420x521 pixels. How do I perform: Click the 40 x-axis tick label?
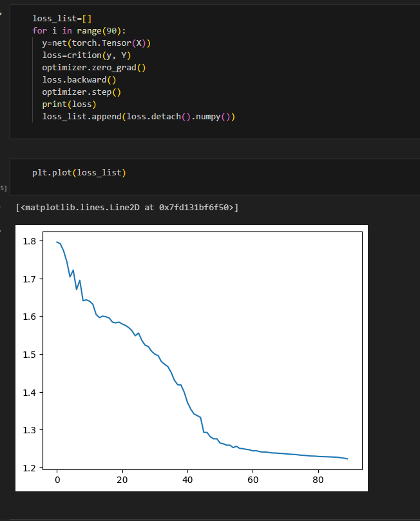coord(187,480)
